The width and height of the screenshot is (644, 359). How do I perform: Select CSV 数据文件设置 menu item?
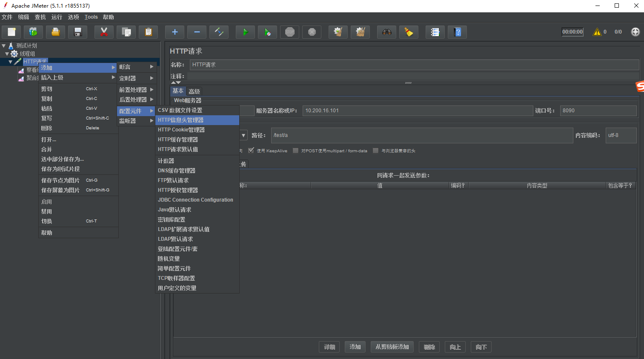click(x=197, y=110)
